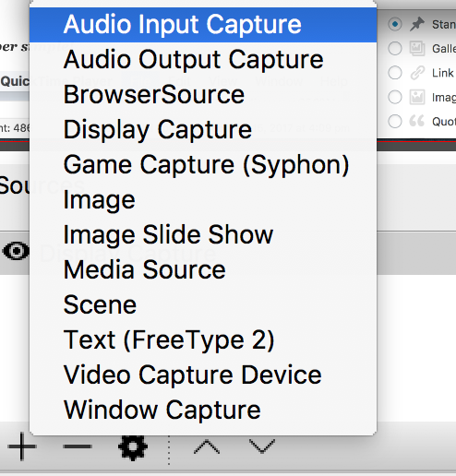Choose Window Capture menu item

pyautogui.click(x=203, y=411)
